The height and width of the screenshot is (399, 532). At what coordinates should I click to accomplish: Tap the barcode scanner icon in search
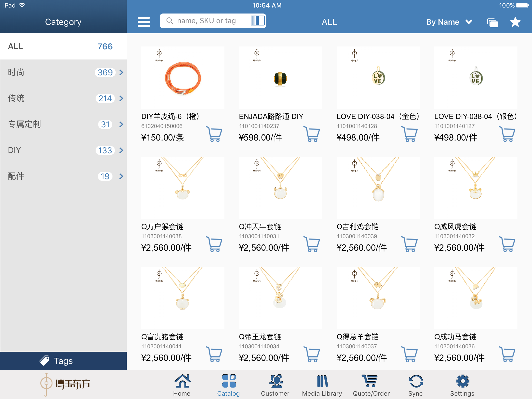coord(257,21)
